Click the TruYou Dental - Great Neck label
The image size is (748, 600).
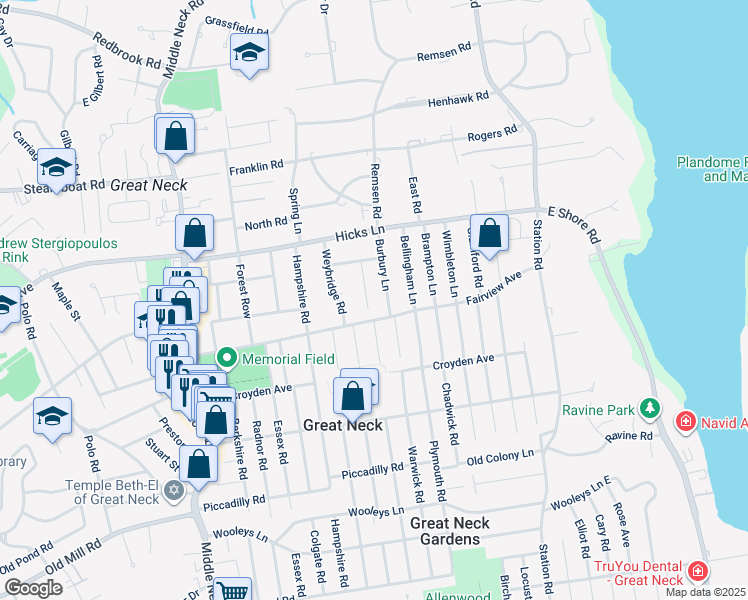(x=638, y=573)
